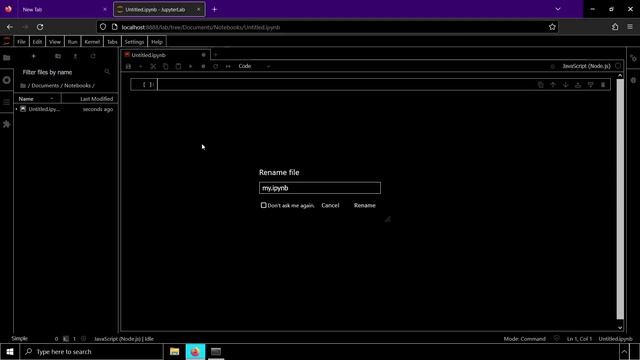The width and height of the screenshot is (640, 360).
Task: Switch kernel via JavaScript (Node.js) label
Action: (586, 66)
